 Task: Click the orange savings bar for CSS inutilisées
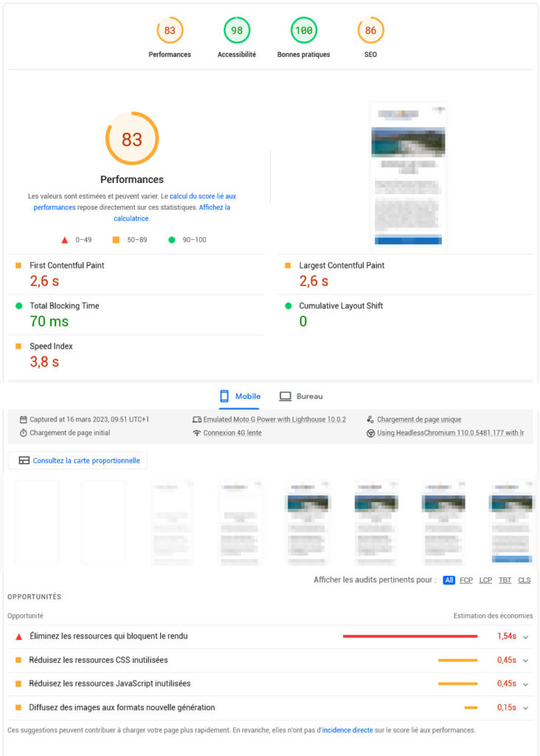[x=457, y=660]
